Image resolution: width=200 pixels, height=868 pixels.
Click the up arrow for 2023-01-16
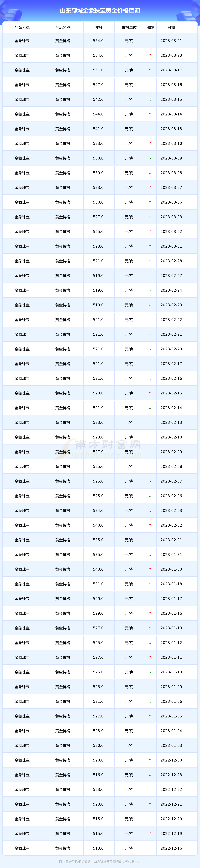(150, 614)
